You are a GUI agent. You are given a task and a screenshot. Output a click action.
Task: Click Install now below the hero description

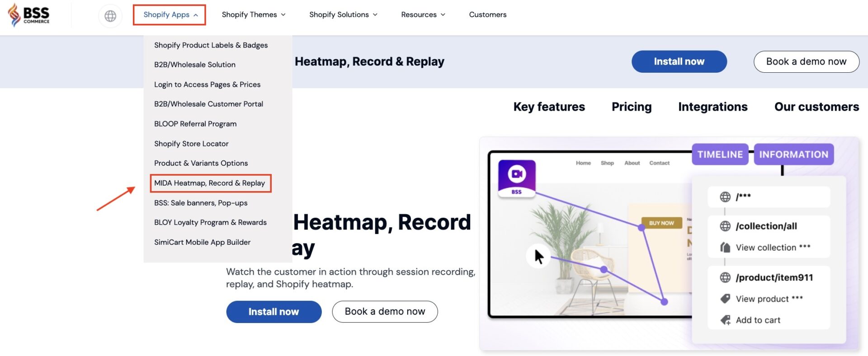pyautogui.click(x=274, y=312)
